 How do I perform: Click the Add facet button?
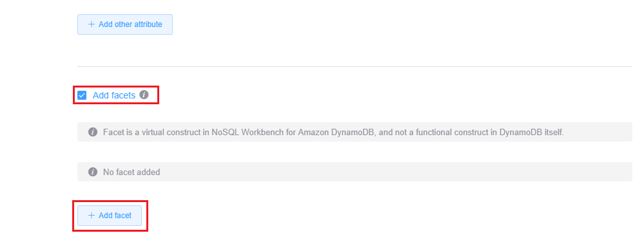[x=110, y=216]
